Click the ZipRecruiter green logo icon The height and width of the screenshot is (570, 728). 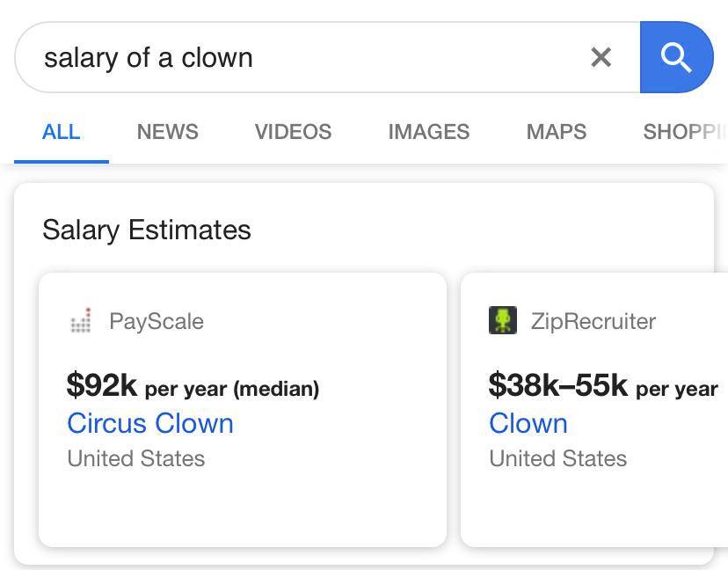(x=501, y=321)
